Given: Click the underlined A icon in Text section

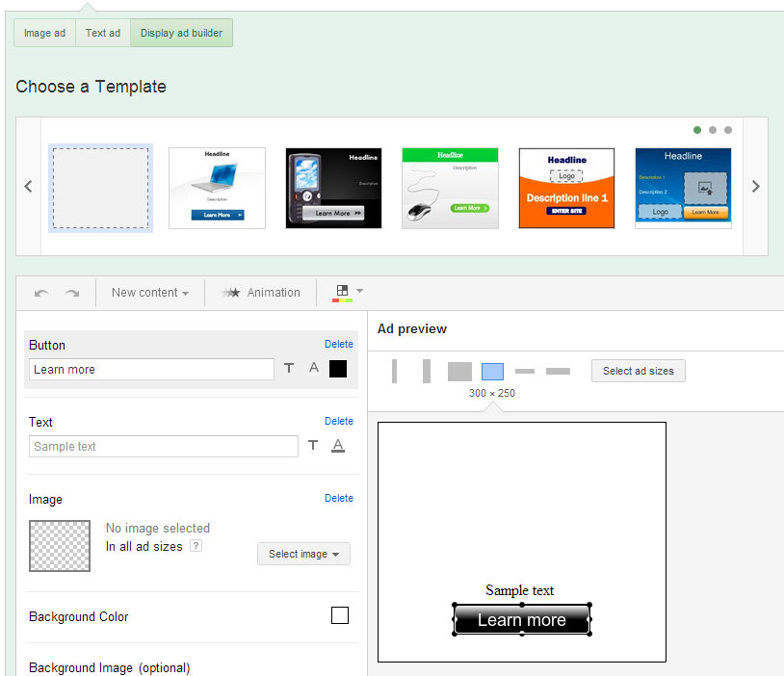Looking at the screenshot, I should click(338, 445).
